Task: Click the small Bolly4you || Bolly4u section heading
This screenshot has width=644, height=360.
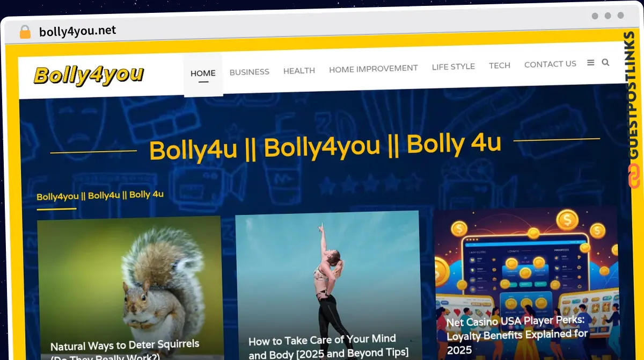Action: tap(100, 196)
